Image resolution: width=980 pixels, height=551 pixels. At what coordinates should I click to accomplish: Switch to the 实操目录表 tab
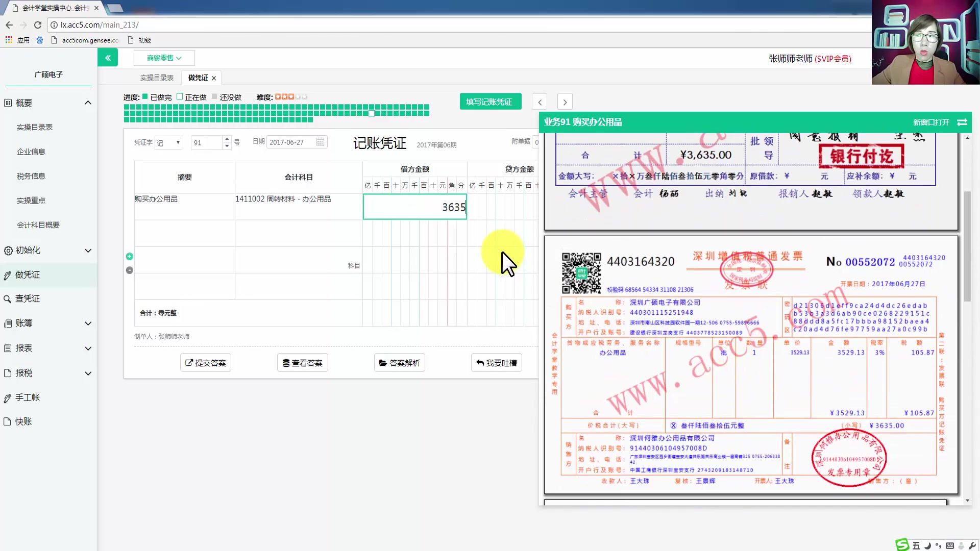(x=157, y=78)
